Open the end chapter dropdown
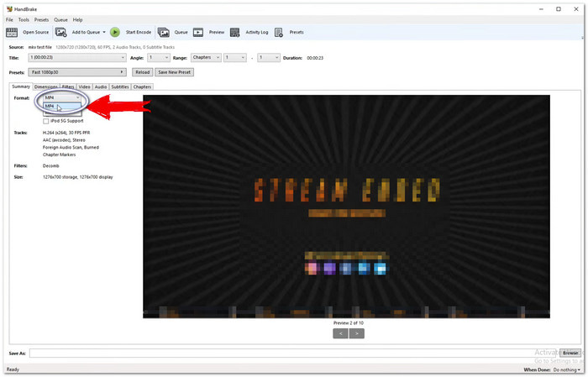This screenshot has height=377, width=588. (269, 58)
